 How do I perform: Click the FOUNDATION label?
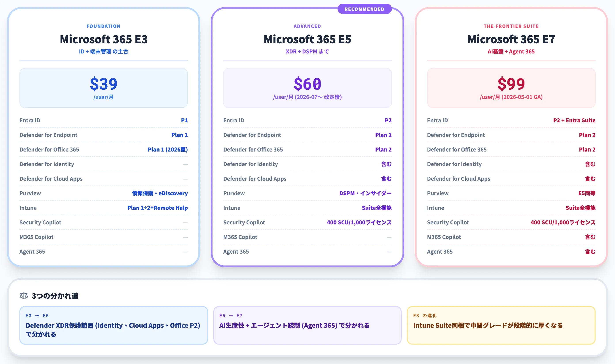104,26
